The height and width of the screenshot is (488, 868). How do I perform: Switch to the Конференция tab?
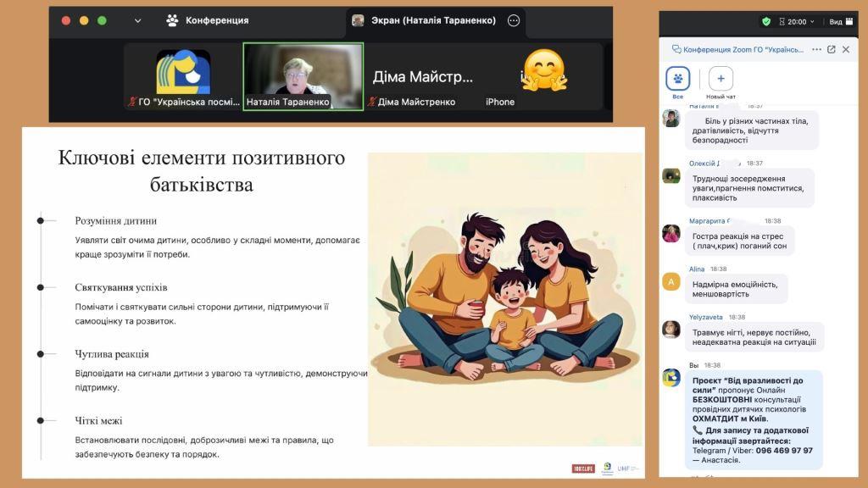(208, 20)
